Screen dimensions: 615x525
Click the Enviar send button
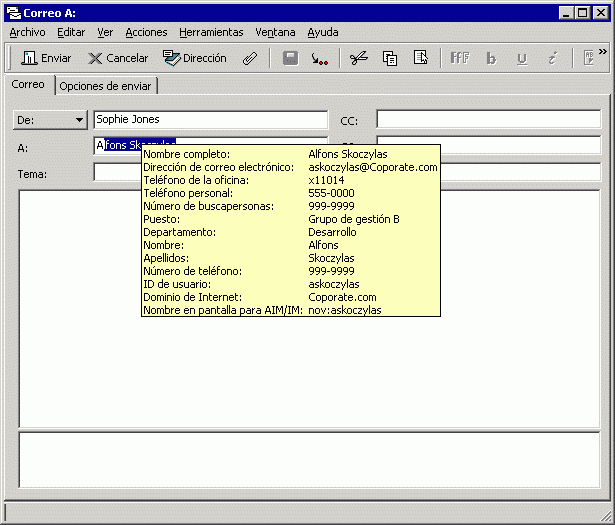pos(46,58)
